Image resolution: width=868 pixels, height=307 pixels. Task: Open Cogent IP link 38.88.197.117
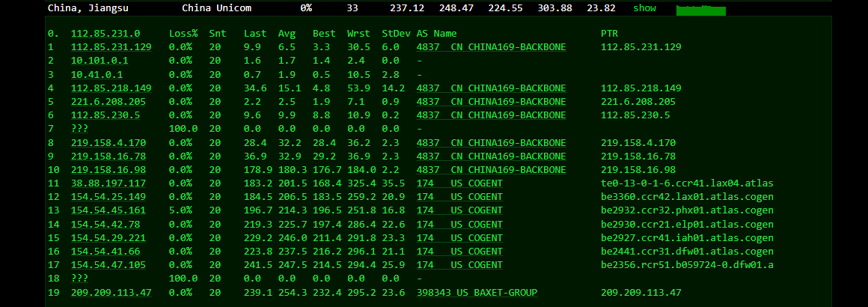[109, 183]
